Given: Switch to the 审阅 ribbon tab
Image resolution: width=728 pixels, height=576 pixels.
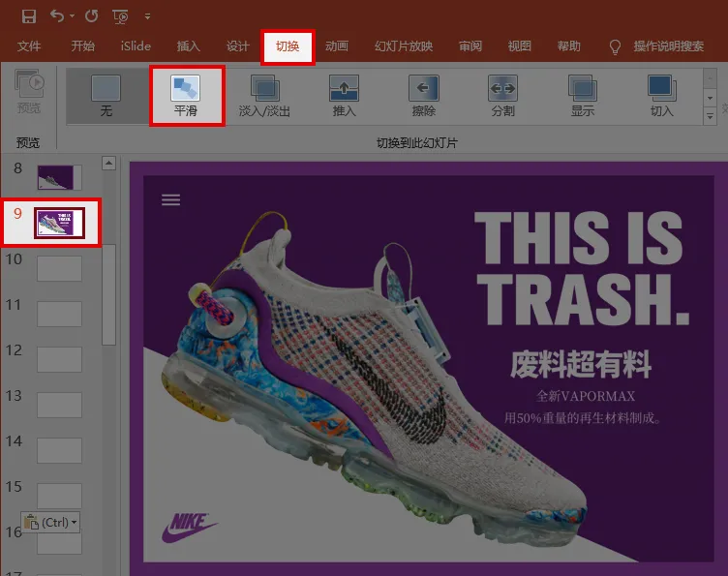Looking at the screenshot, I should tap(470, 45).
